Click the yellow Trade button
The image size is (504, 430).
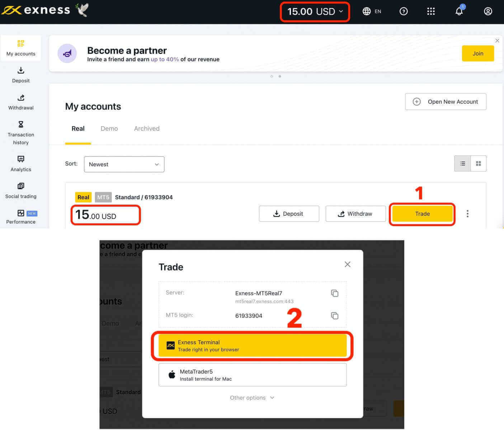tap(422, 214)
